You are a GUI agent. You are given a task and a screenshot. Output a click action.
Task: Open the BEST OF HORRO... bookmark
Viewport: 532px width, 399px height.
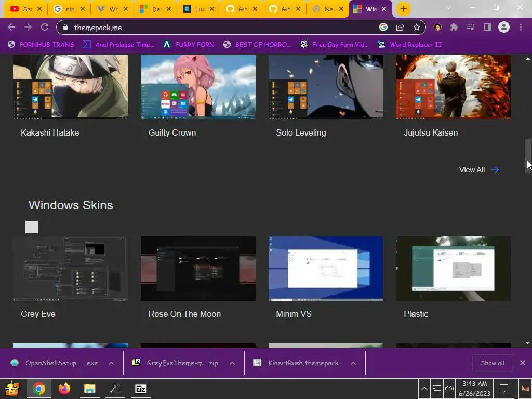[257, 45]
